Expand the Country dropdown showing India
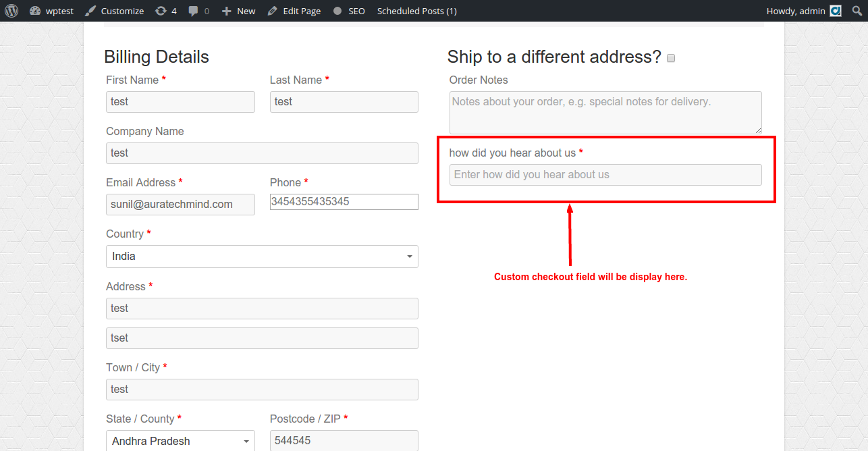The image size is (868, 451). [262, 257]
